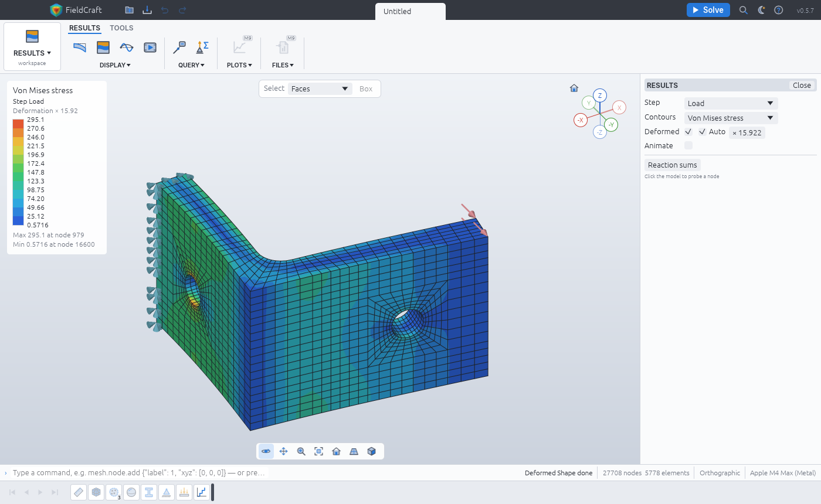821x504 pixels.
Task: Click the Box selection button
Action: 366,89
